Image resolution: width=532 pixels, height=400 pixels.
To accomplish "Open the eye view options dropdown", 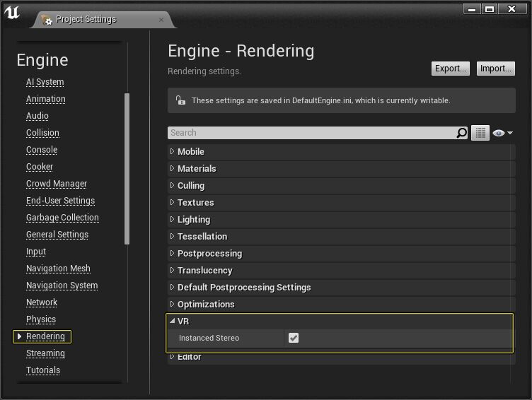I will coord(502,133).
